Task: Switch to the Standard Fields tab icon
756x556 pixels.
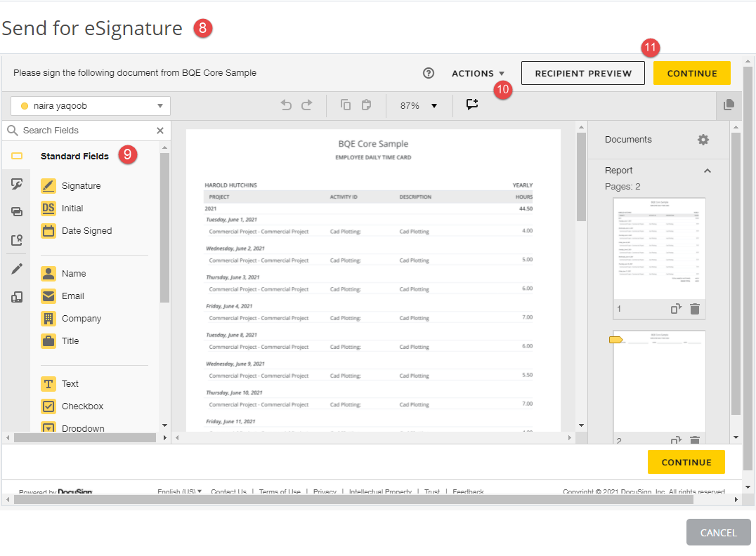Action: (x=17, y=156)
